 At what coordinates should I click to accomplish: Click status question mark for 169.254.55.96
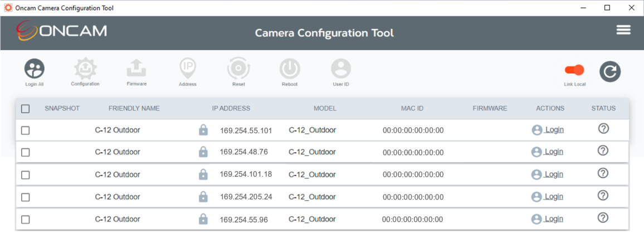(603, 217)
